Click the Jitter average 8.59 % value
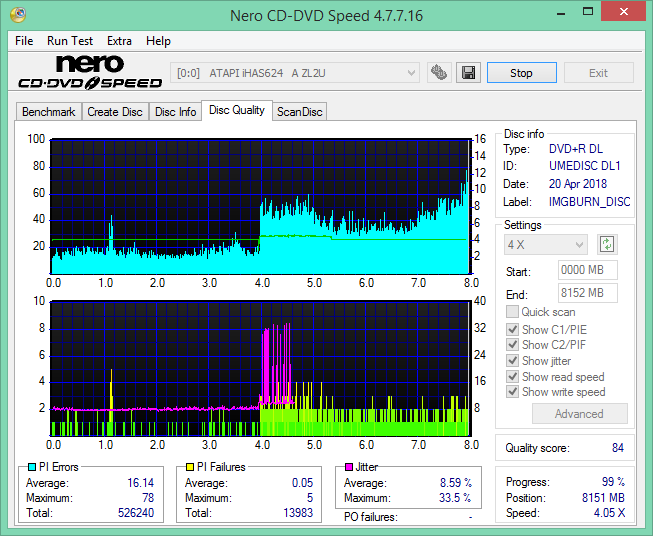 (456, 482)
